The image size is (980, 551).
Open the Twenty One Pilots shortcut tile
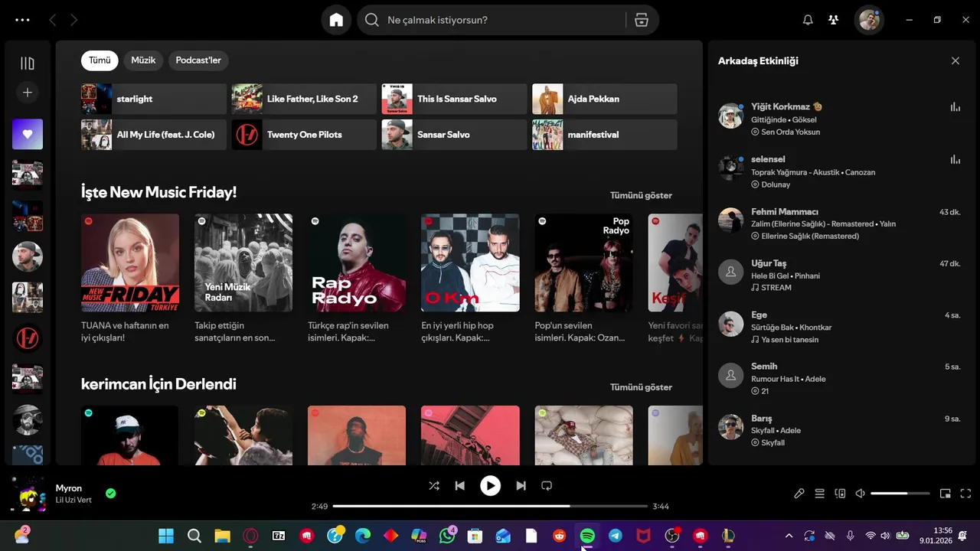(x=304, y=135)
